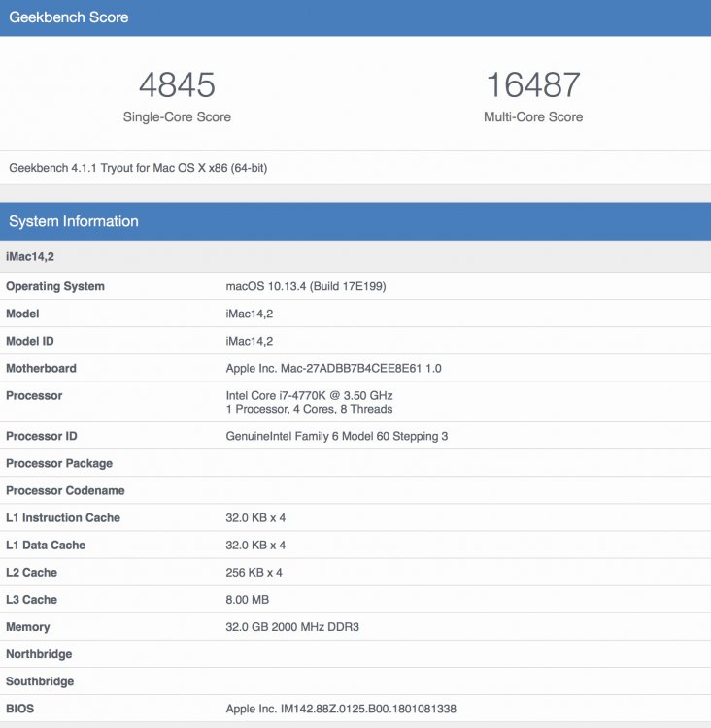
Task: Click the Geekbench 4.1.1 Tryout version text
Action: [x=138, y=168]
